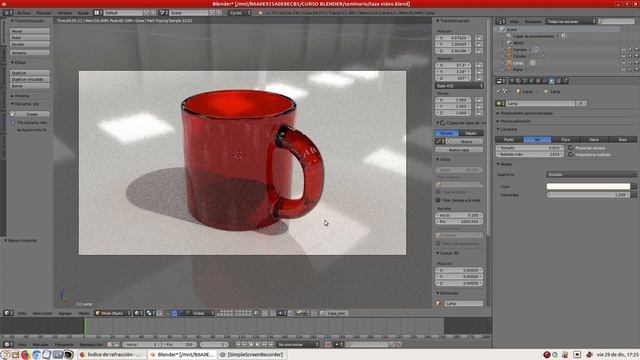Click the Borrar button

tap(30, 86)
